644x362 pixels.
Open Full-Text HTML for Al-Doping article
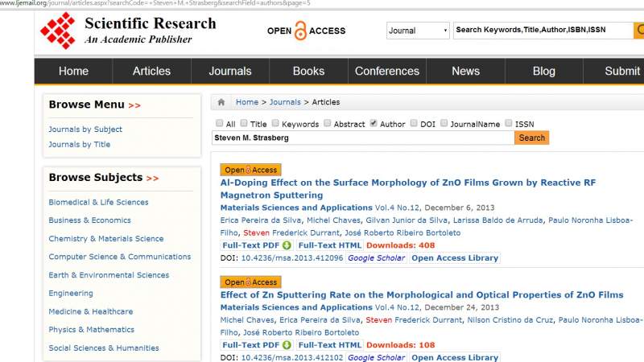point(330,245)
